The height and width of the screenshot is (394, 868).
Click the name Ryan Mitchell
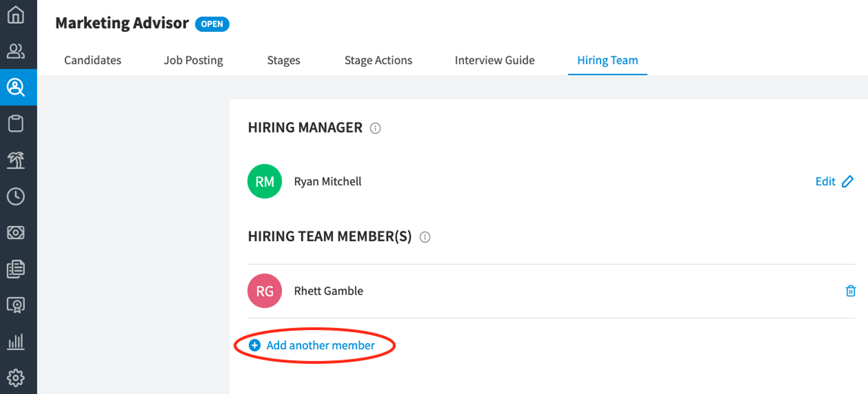pyautogui.click(x=328, y=181)
